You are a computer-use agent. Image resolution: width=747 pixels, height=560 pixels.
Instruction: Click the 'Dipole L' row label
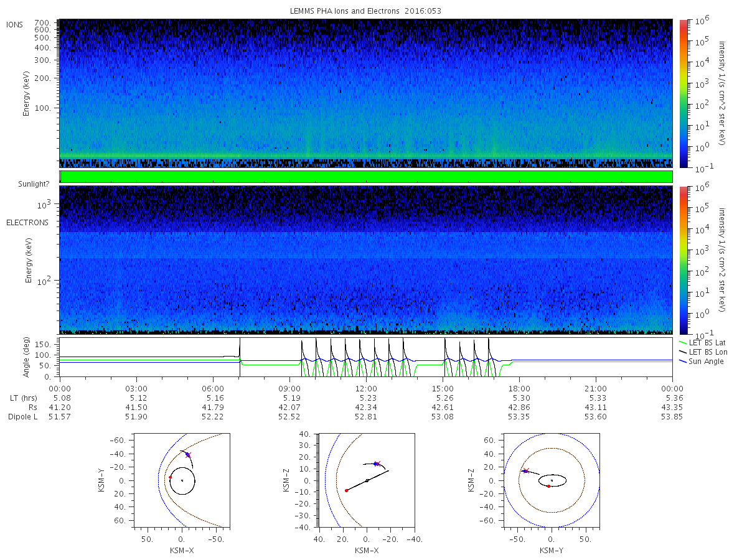pyautogui.click(x=22, y=416)
